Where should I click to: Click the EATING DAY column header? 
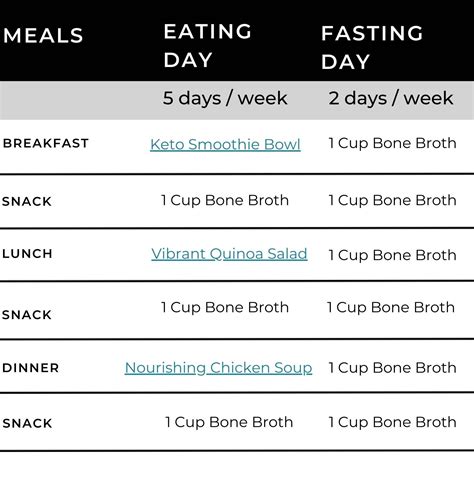(207, 45)
